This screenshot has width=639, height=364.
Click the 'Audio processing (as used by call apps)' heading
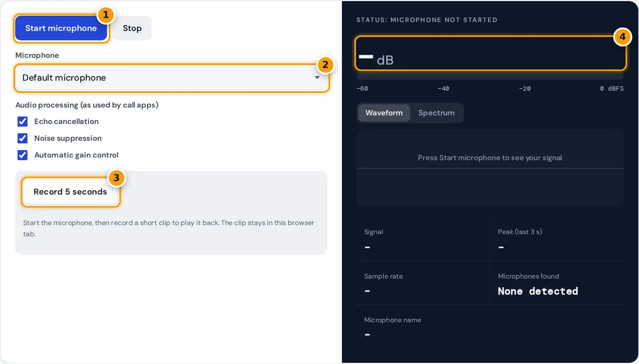point(87,105)
